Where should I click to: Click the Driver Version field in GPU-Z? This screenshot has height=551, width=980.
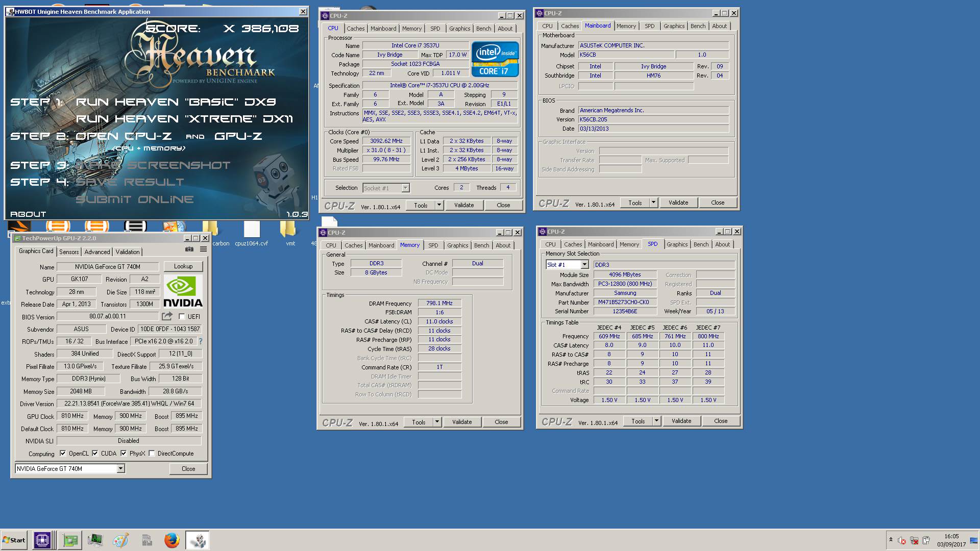click(129, 404)
